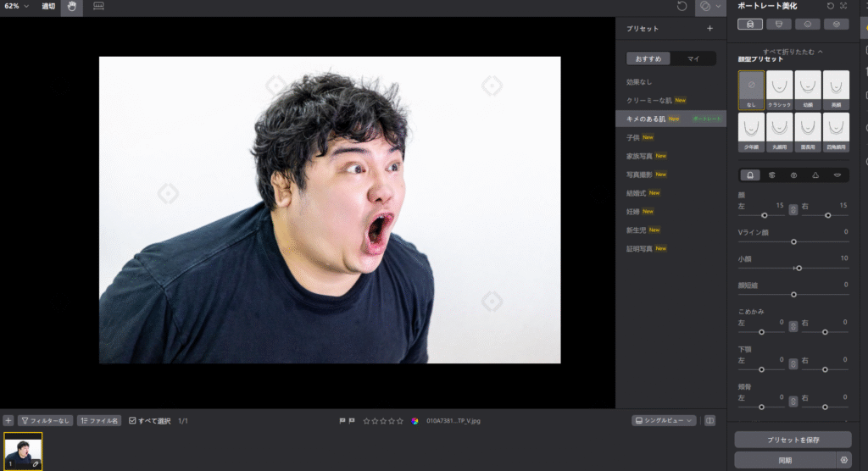The width and height of the screenshot is (868, 471).
Task: Select the hand pan tool
Action: (72, 6)
